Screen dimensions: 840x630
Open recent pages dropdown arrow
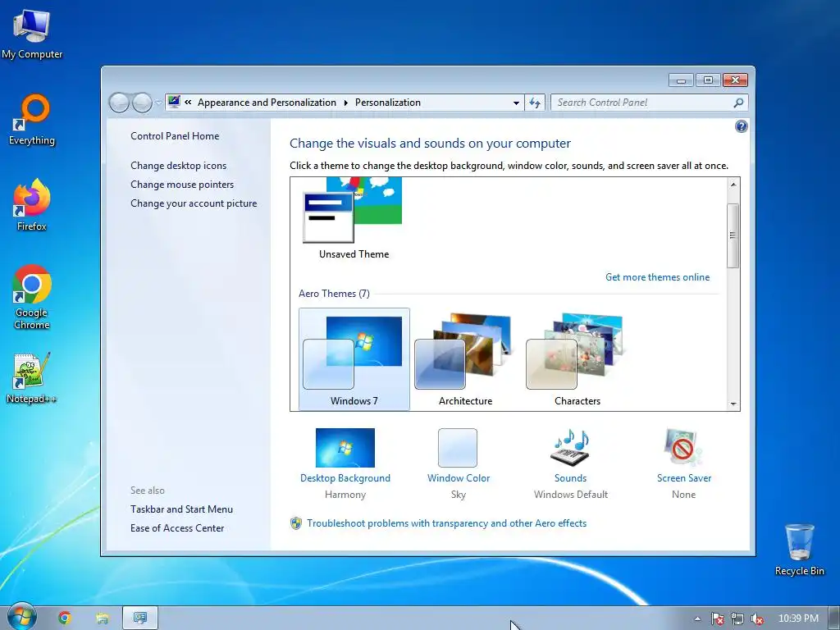click(x=158, y=103)
